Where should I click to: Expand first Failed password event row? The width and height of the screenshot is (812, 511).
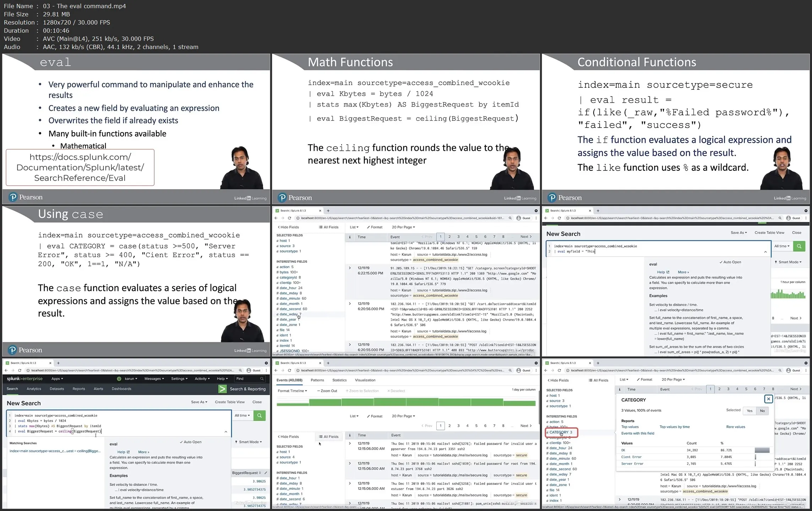(350, 444)
